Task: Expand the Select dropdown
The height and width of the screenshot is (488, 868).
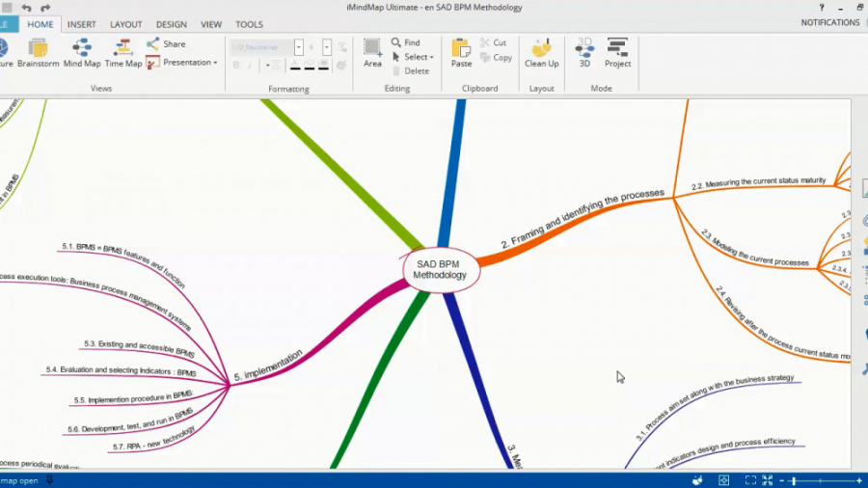Action: pyautogui.click(x=432, y=57)
